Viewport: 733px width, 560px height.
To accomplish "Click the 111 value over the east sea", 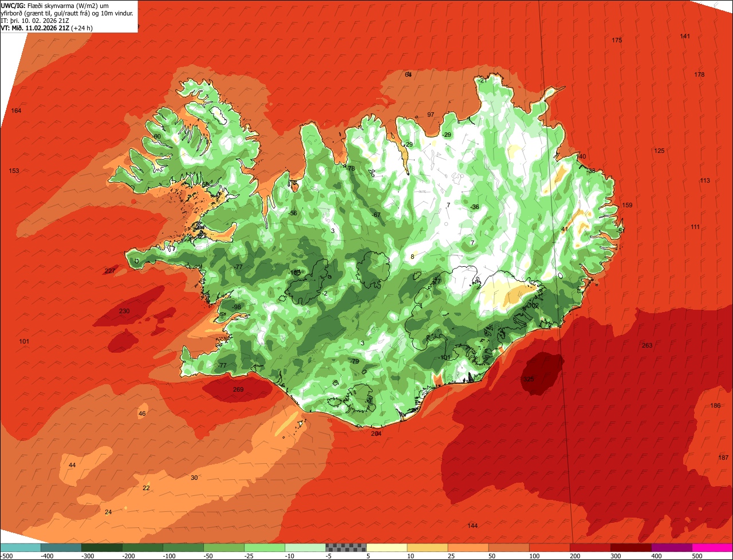I will pyautogui.click(x=695, y=227).
